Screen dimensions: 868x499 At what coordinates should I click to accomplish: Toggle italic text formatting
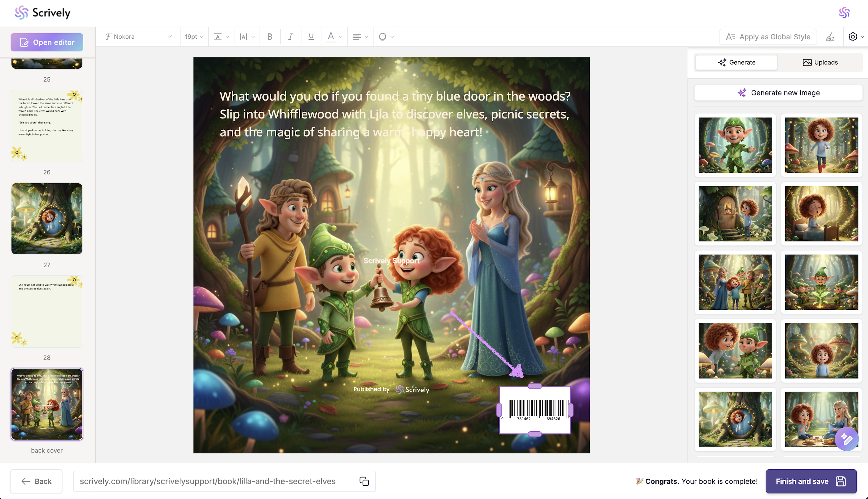tap(290, 37)
